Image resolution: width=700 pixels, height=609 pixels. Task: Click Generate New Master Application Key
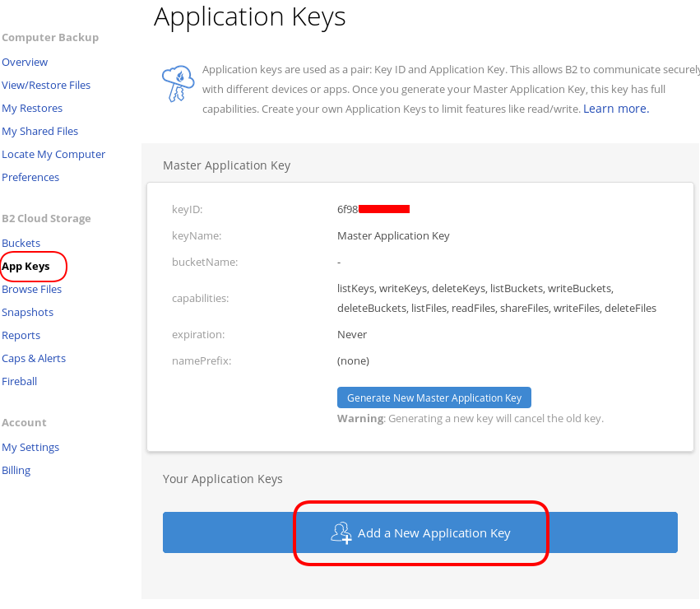(433, 397)
